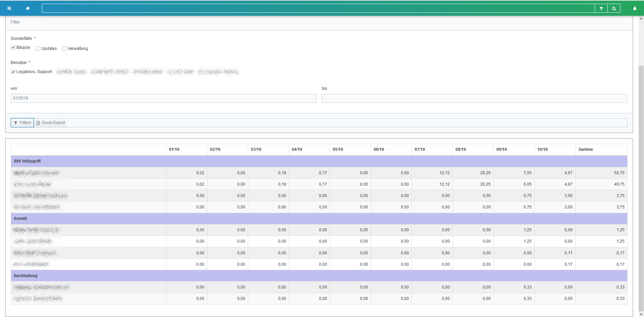Go to home via house icon
The height and width of the screenshot is (317, 644).
[x=28, y=8]
